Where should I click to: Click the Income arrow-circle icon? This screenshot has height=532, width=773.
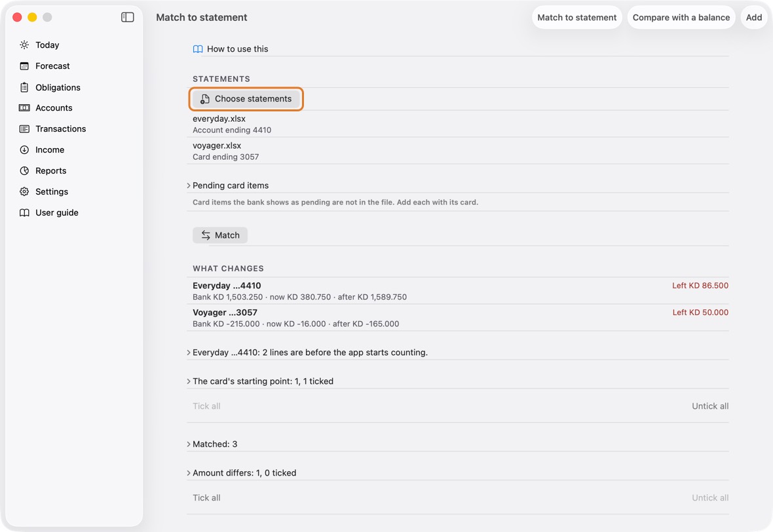[24, 150]
